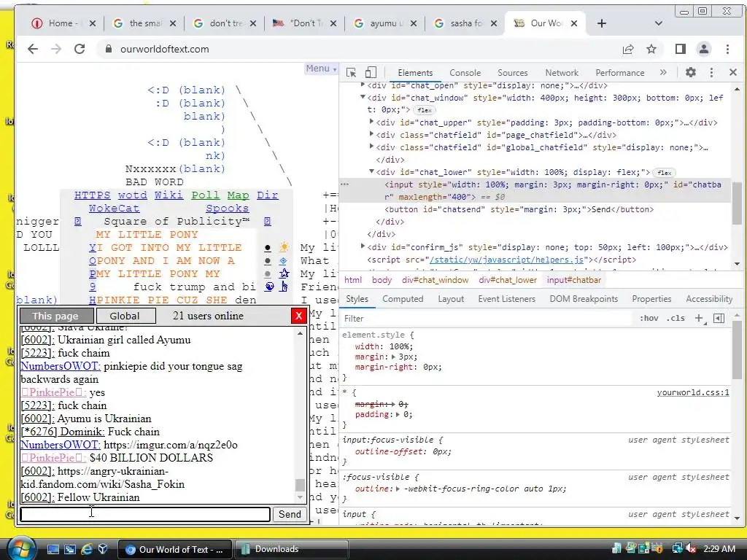The height and width of the screenshot is (560, 747).
Task: Select the 'This page' chat tab
Action: click(x=55, y=316)
